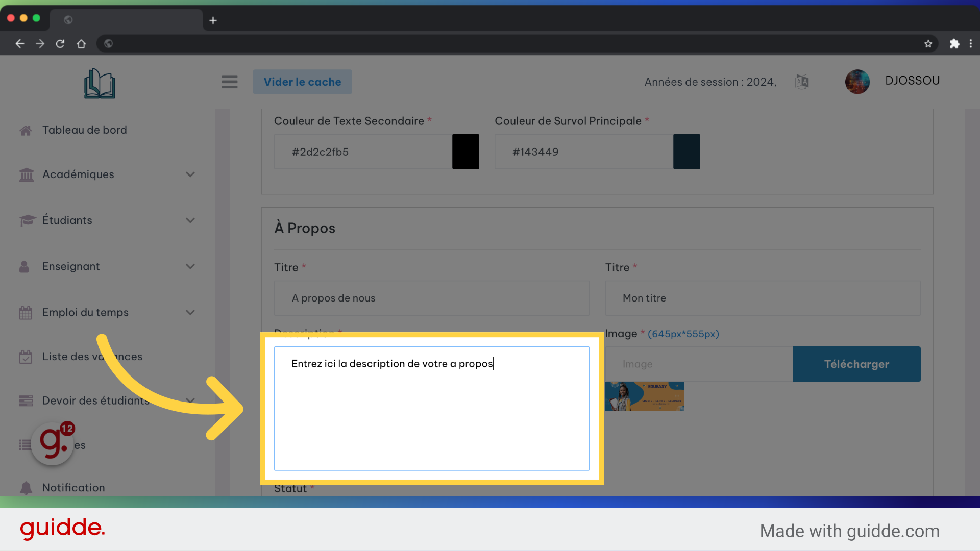Click the Vider le cache button
The width and height of the screenshot is (980, 551).
(302, 82)
